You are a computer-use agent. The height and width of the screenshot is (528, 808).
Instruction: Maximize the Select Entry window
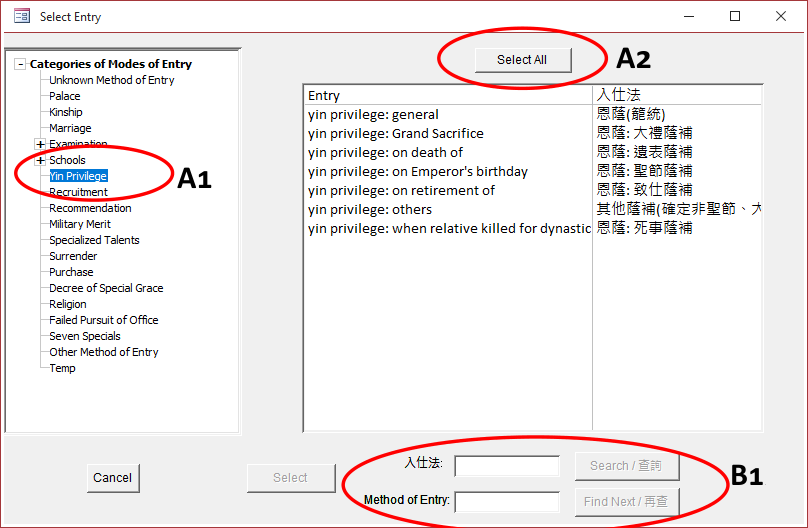[x=735, y=16]
